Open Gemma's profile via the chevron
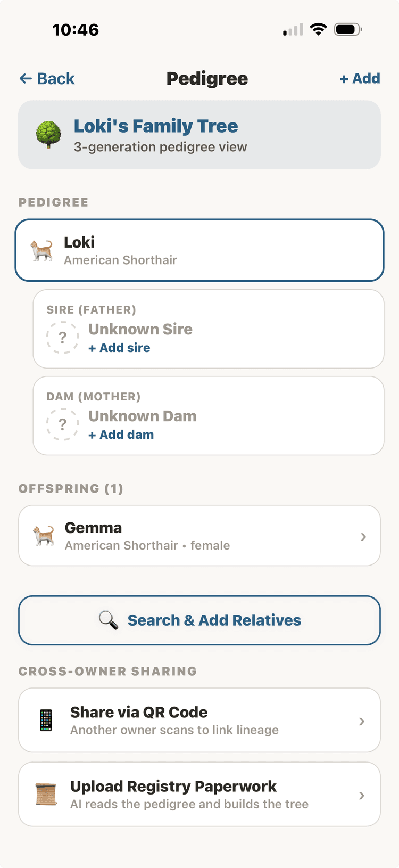The image size is (399, 868). click(x=363, y=537)
